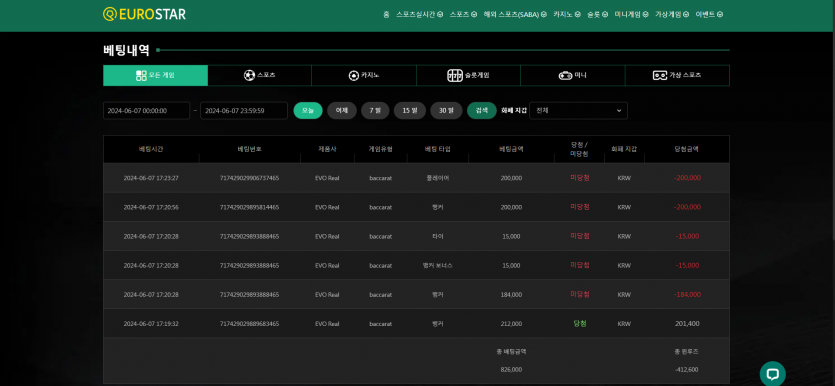Click the 뱅커 보너스 bet type cell
The image size is (835, 386).
(x=437, y=265)
